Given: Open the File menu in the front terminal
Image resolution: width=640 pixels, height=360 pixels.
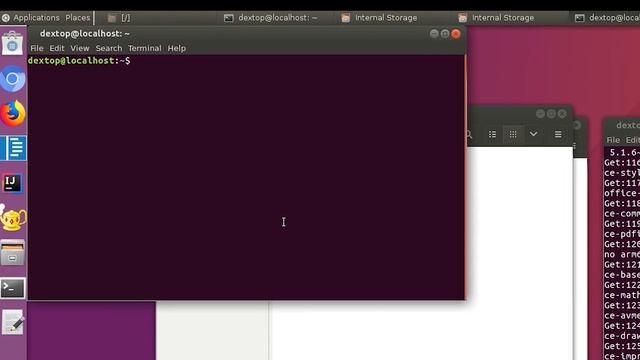Looking at the screenshot, I should click(x=37, y=48).
